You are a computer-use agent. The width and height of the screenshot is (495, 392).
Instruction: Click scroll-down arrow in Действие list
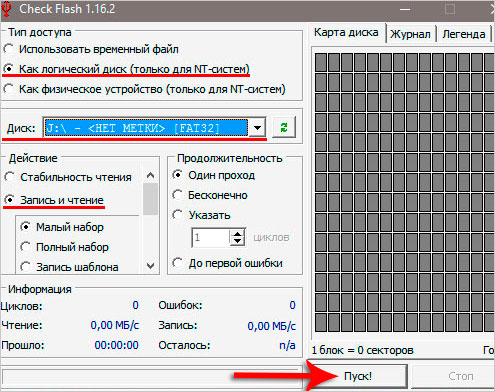[x=150, y=265]
